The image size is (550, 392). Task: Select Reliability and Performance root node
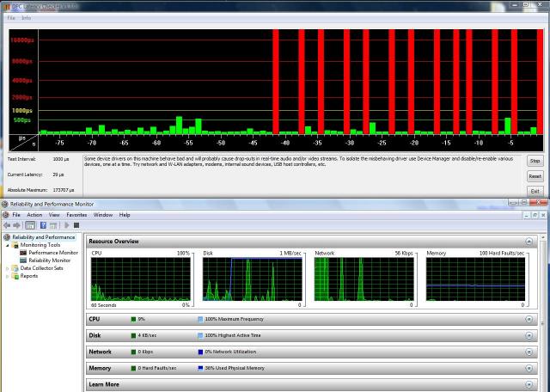pyautogui.click(x=44, y=237)
